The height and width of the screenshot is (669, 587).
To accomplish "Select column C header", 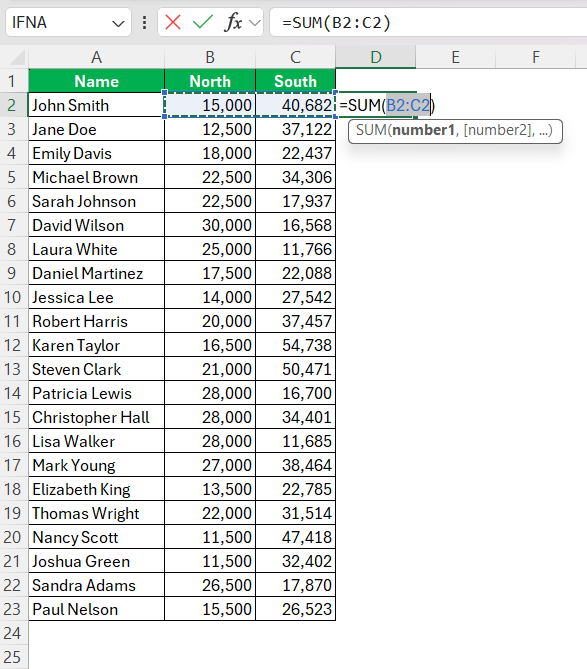I will pos(296,57).
